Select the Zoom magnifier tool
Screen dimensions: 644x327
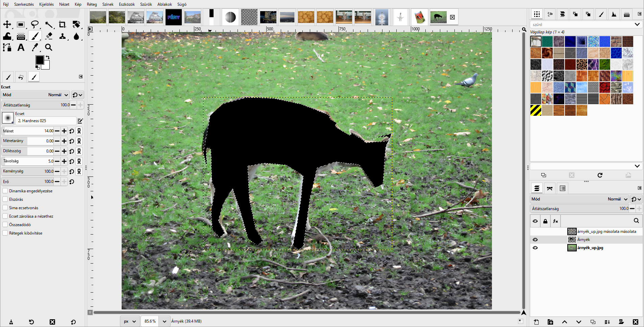(49, 48)
